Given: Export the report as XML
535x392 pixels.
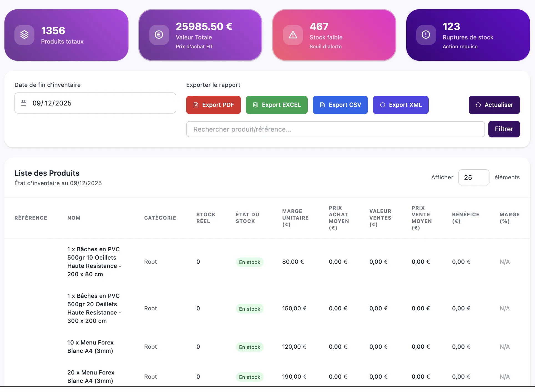Looking at the screenshot, I should pos(401,105).
